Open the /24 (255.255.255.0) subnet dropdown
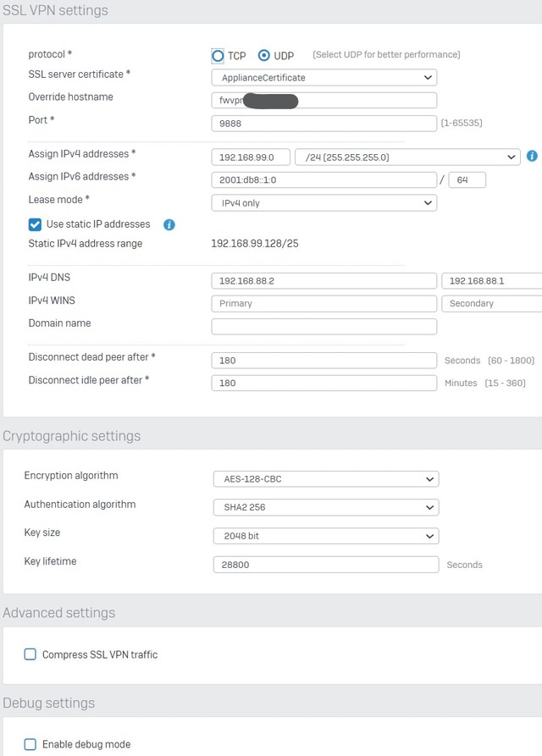 (x=407, y=157)
